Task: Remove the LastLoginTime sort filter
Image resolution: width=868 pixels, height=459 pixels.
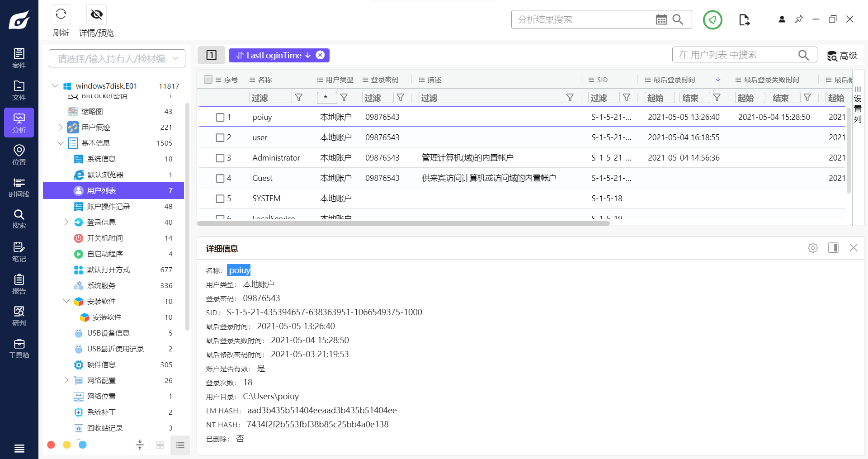Action: point(321,55)
